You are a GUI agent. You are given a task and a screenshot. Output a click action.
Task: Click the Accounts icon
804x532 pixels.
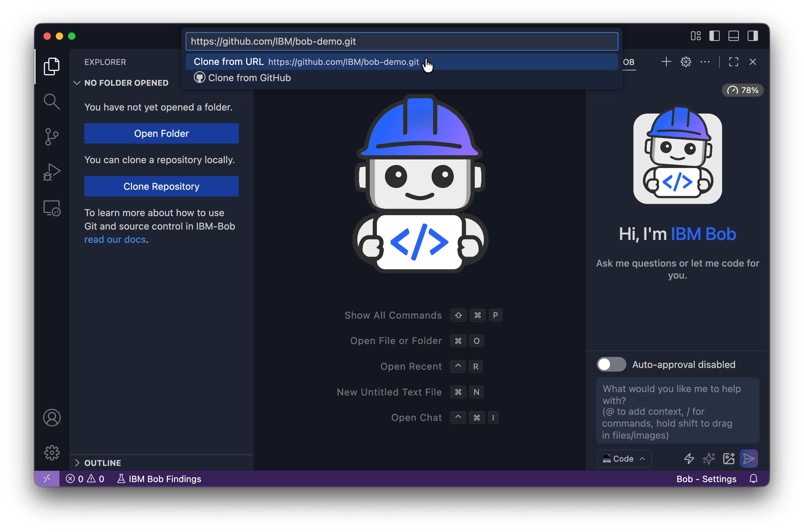(x=51, y=417)
